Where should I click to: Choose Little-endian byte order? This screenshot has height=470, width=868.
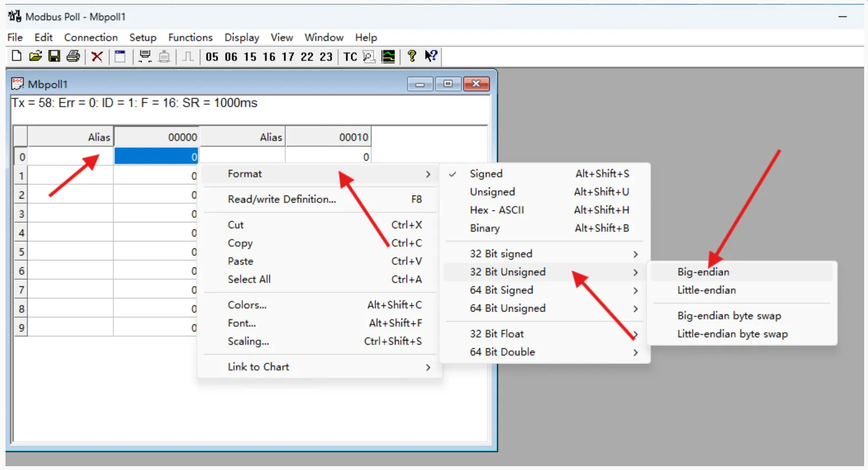[742, 290]
